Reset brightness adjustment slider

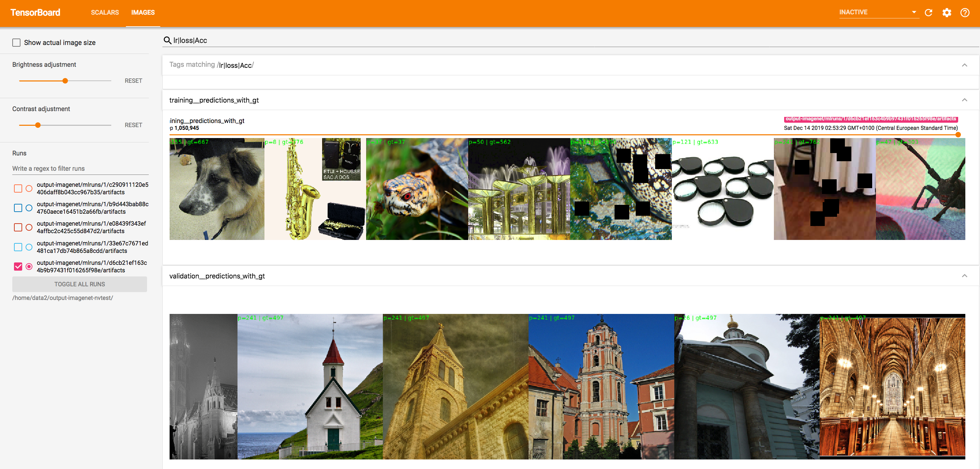tap(133, 80)
